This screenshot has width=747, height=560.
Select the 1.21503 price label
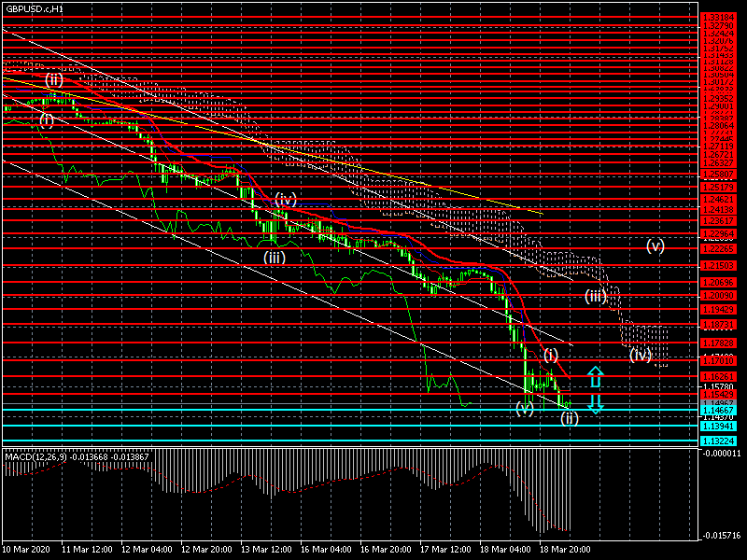coord(718,266)
